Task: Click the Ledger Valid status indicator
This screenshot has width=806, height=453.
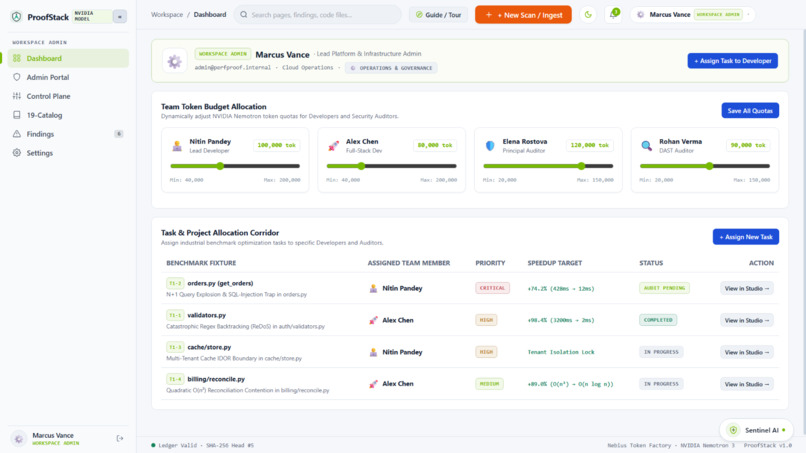Action: pyautogui.click(x=203, y=445)
